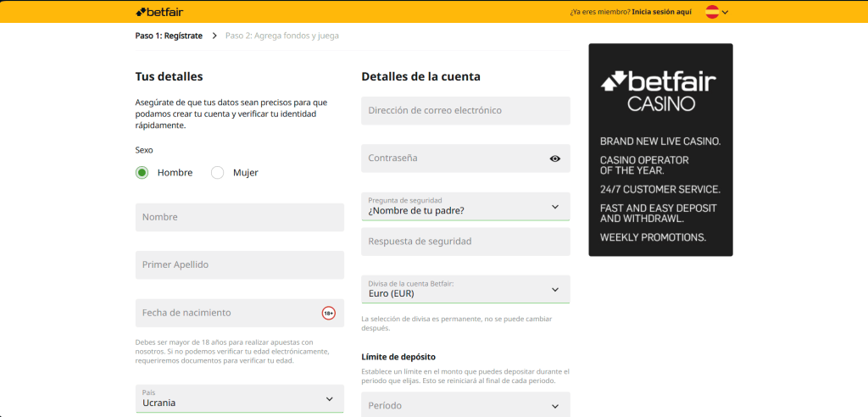
Task: Open the País dropdown showing Ucrania
Action: (x=240, y=398)
